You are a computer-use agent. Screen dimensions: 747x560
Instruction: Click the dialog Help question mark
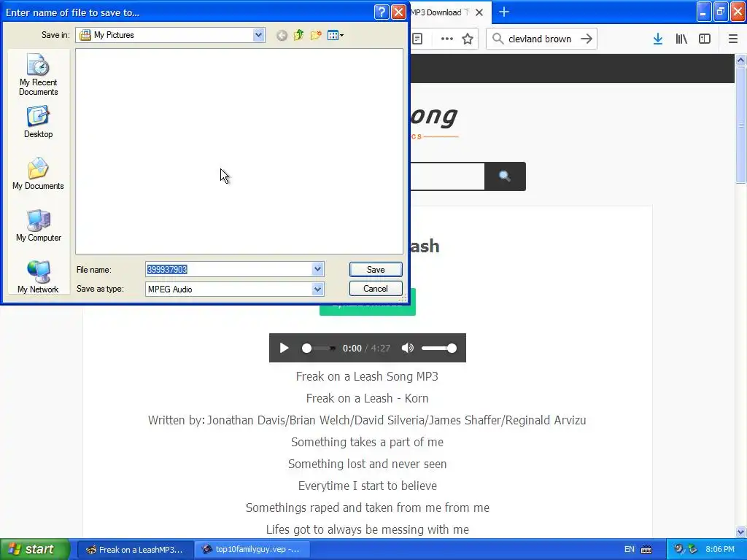tap(382, 12)
